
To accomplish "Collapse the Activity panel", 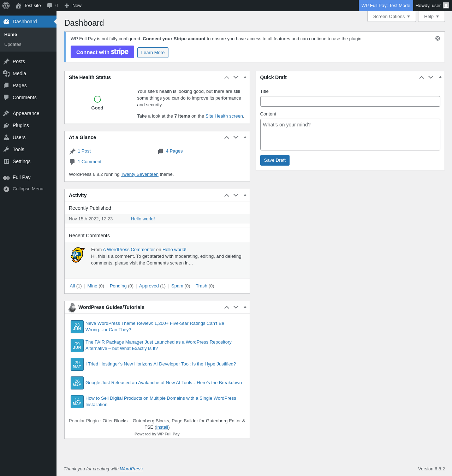I will (245, 195).
